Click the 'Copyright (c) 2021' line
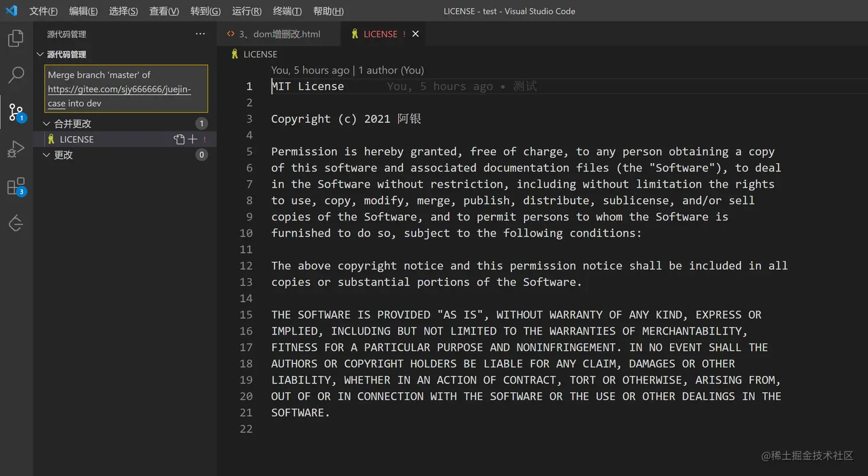This screenshot has height=476, width=868. pyautogui.click(x=346, y=119)
